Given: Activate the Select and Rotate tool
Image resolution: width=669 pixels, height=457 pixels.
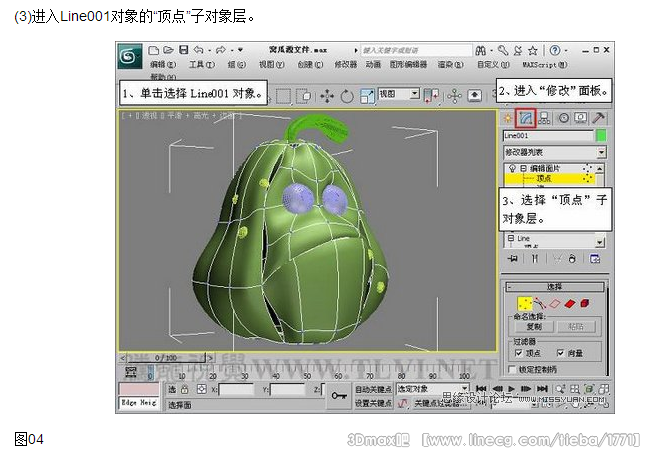Looking at the screenshot, I should tap(347, 96).
